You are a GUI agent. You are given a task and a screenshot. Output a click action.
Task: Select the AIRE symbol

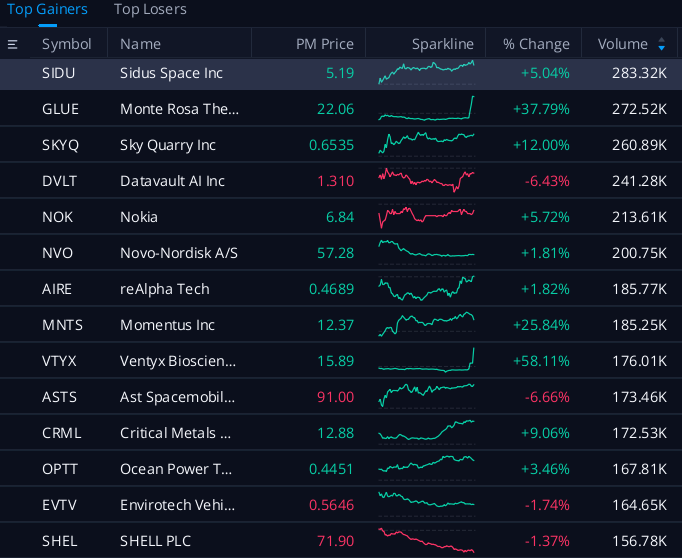pos(57,289)
